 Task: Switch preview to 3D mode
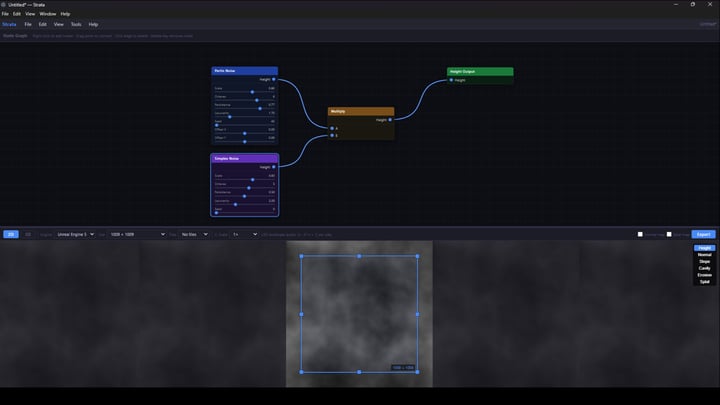[28, 234]
